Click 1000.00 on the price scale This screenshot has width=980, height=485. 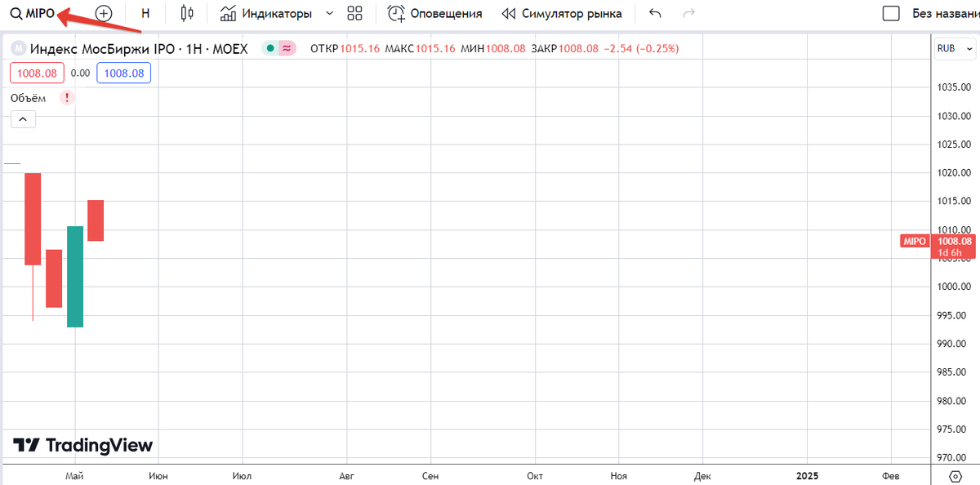(x=954, y=287)
